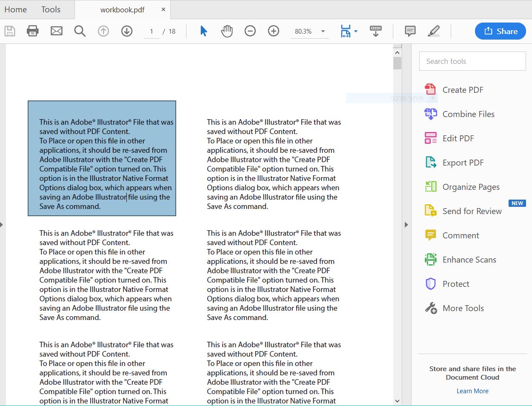Click the Print file icon
The height and width of the screenshot is (406, 532).
pos(33,31)
